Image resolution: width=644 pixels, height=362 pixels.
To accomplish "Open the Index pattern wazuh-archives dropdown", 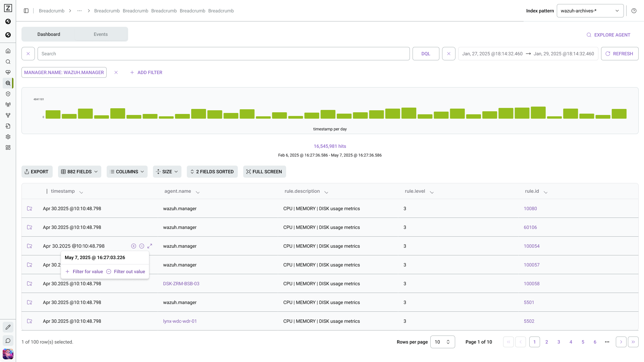I will (590, 11).
